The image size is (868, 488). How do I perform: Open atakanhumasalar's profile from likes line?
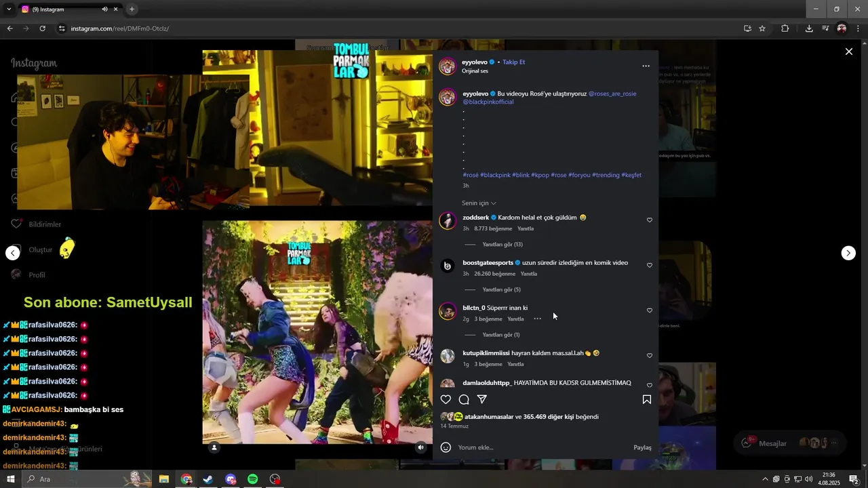[x=489, y=417]
